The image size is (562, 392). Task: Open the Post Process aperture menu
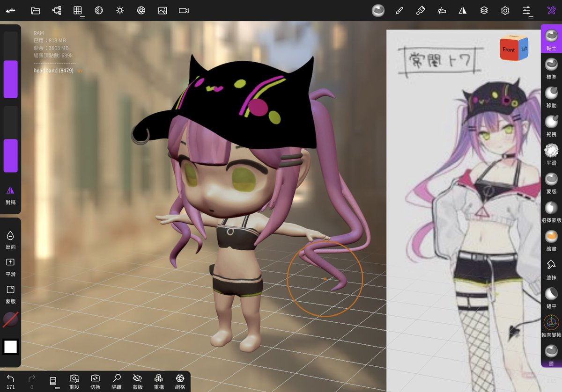pyautogui.click(x=141, y=10)
